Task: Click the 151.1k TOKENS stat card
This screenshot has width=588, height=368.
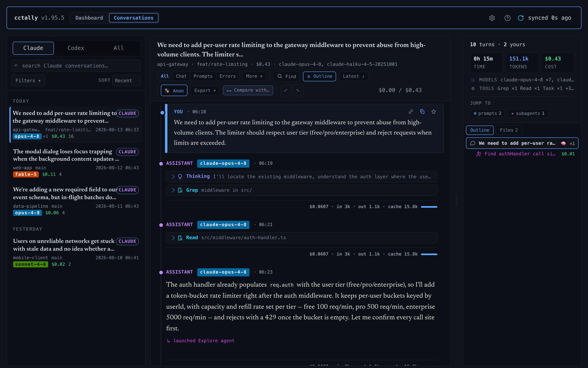Action: click(x=522, y=63)
